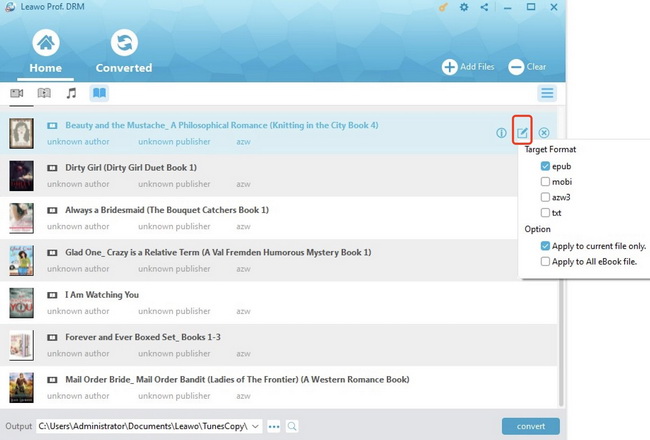Click the Clear button
650x440 pixels.
(527, 67)
